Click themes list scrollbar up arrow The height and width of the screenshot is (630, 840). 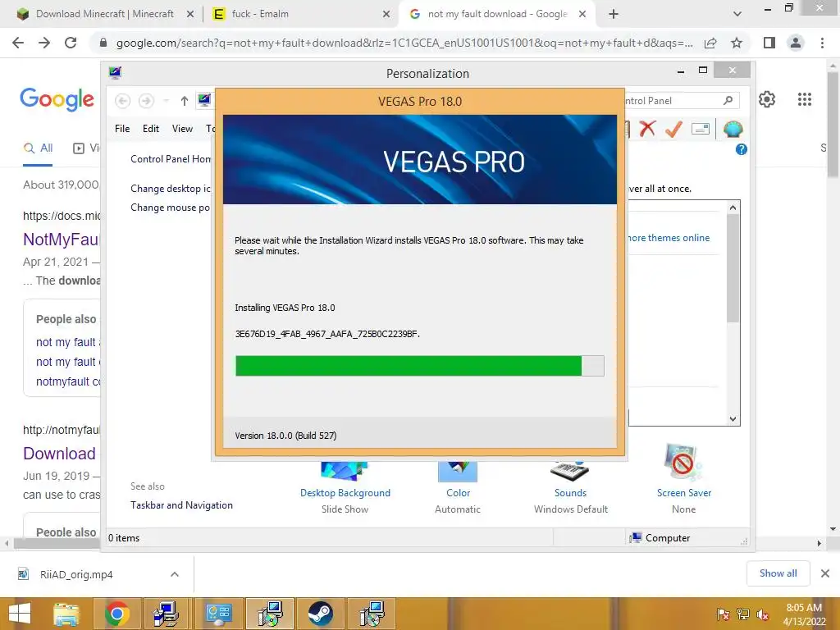point(733,208)
